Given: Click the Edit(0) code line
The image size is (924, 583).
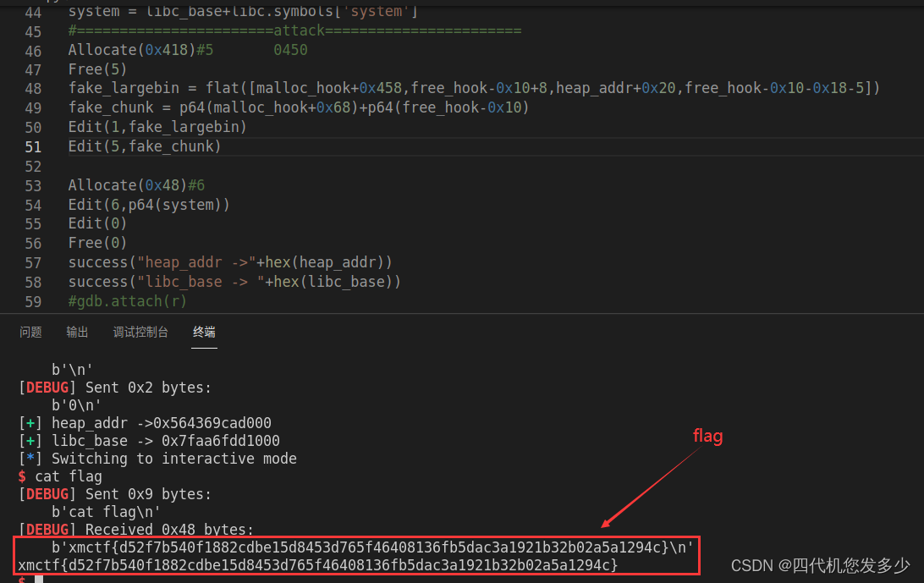Looking at the screenshot, I should pos(97,224).
